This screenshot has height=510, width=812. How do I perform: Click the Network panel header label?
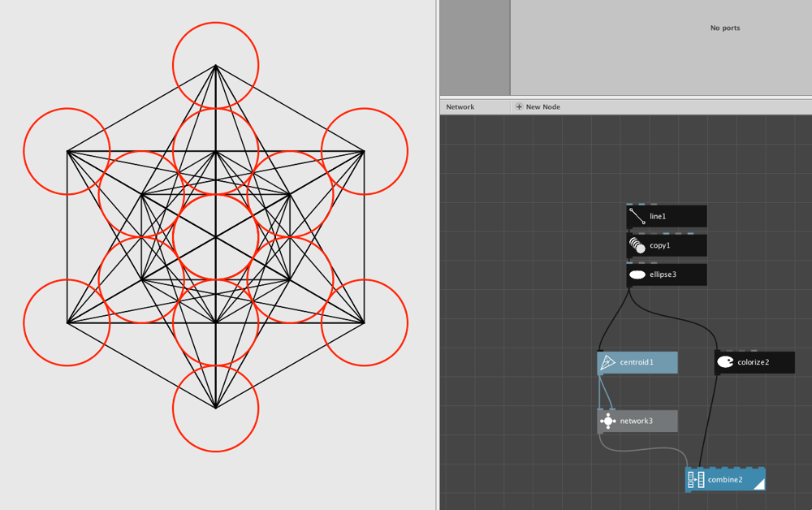460,106
